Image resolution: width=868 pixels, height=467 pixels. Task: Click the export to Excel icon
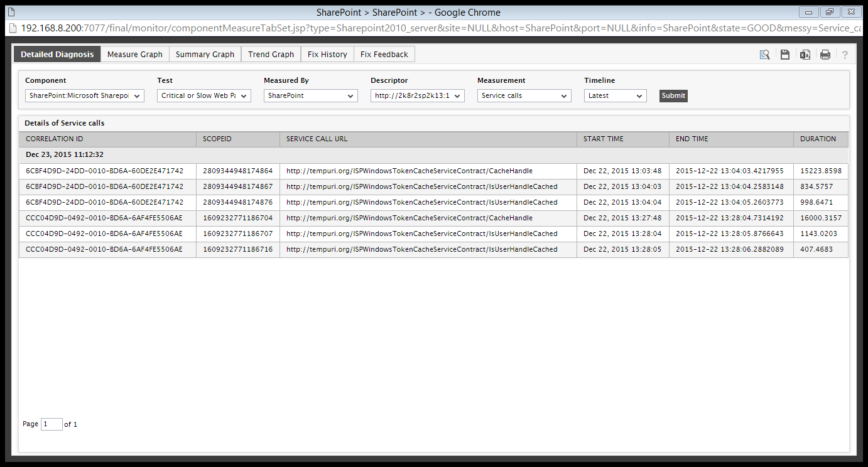(805, 55)
